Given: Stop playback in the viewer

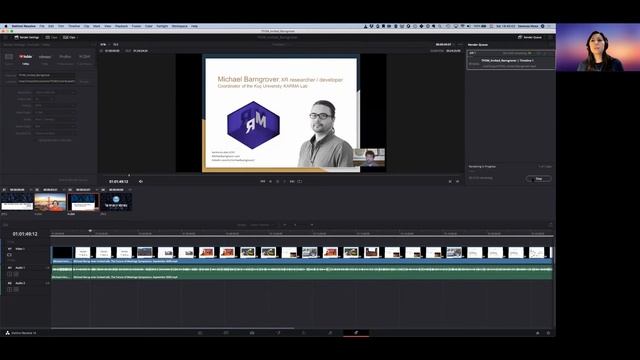Looking at the screenshot, I should pos(278,181).
